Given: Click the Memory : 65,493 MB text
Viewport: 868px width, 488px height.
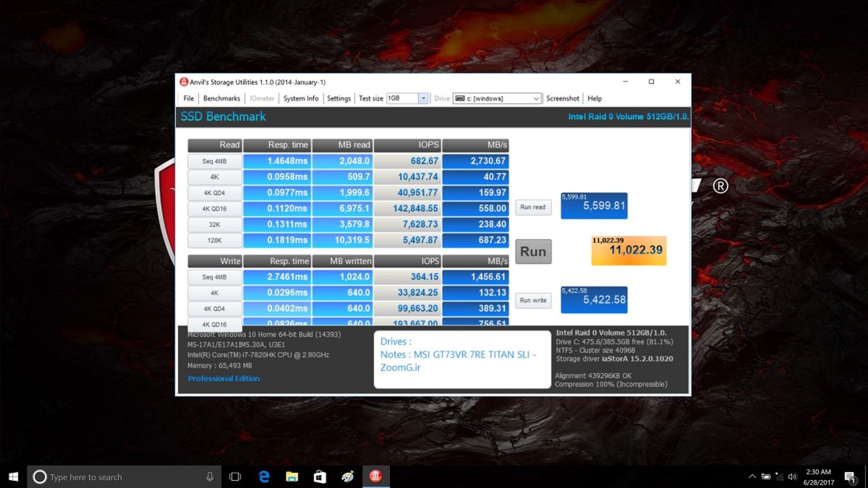Looking at the screenshot, I should coord(220,366).
